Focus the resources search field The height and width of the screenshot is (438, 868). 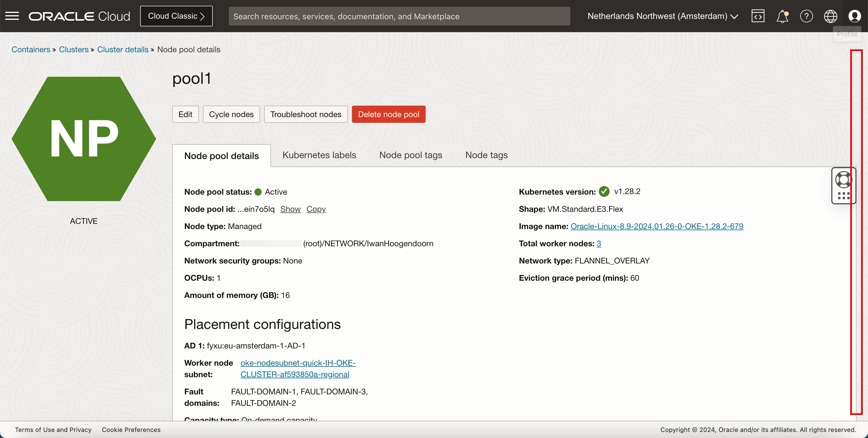click(x=399, y=16)
